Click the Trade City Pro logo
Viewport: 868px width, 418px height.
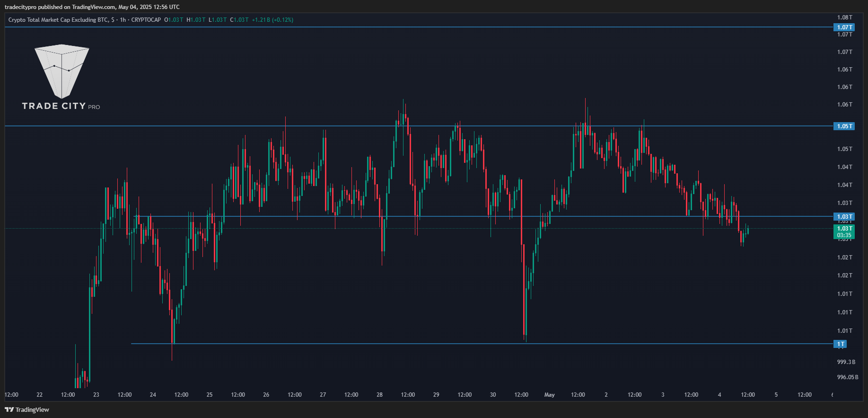tap(61, 77)
